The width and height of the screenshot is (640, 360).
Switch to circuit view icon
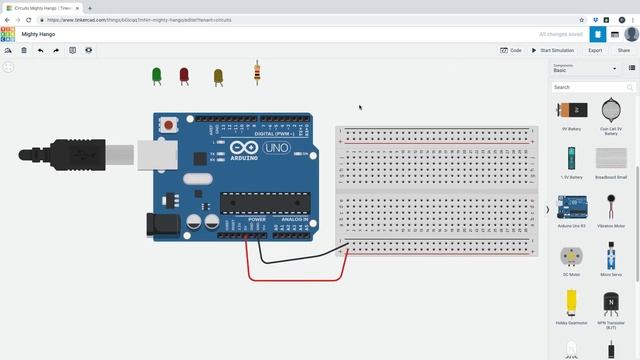[x=598, y=34]
